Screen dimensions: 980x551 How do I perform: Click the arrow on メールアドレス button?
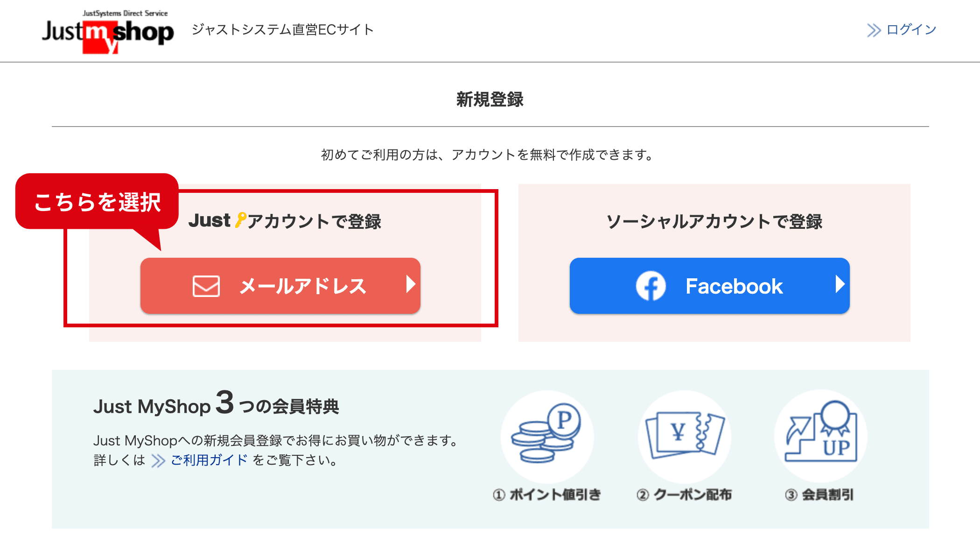[410, 284]
